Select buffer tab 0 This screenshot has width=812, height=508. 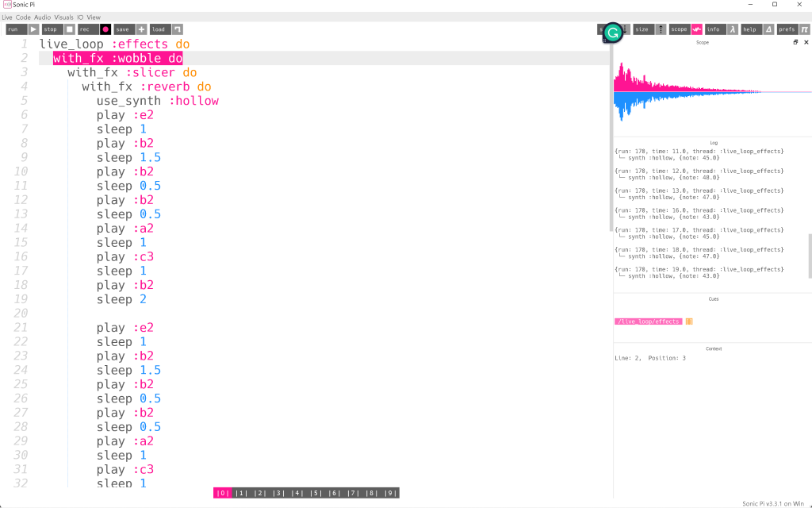coord(223,493)
